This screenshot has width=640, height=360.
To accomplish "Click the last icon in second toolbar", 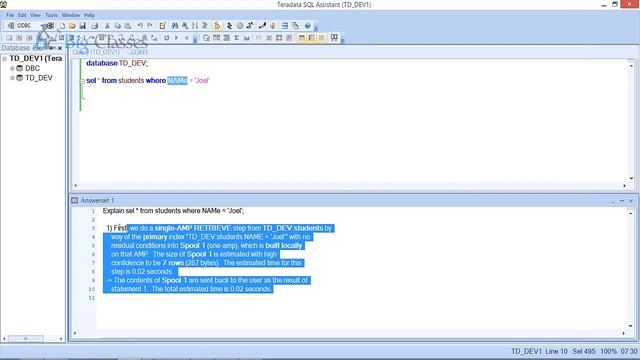I will coord(334,38).
